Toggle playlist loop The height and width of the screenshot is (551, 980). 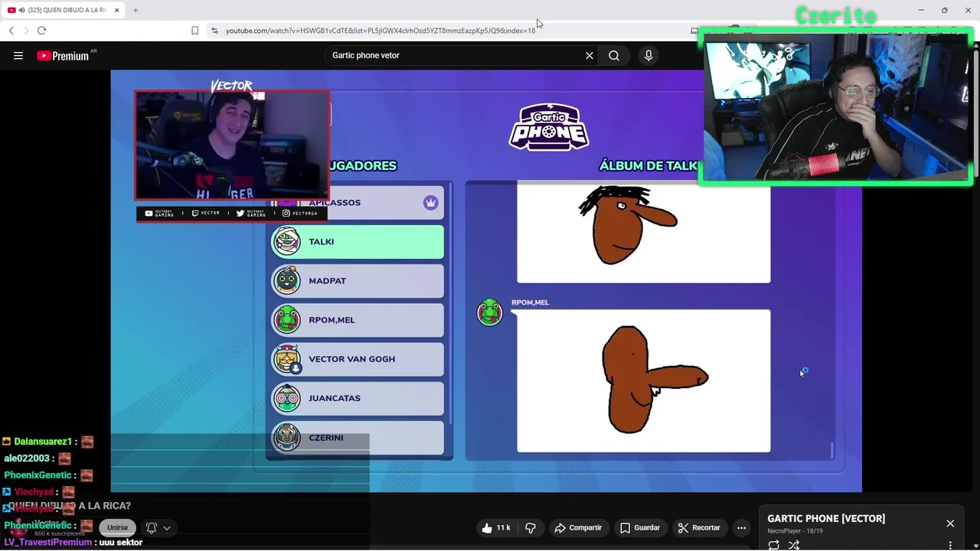click(774, 545)
